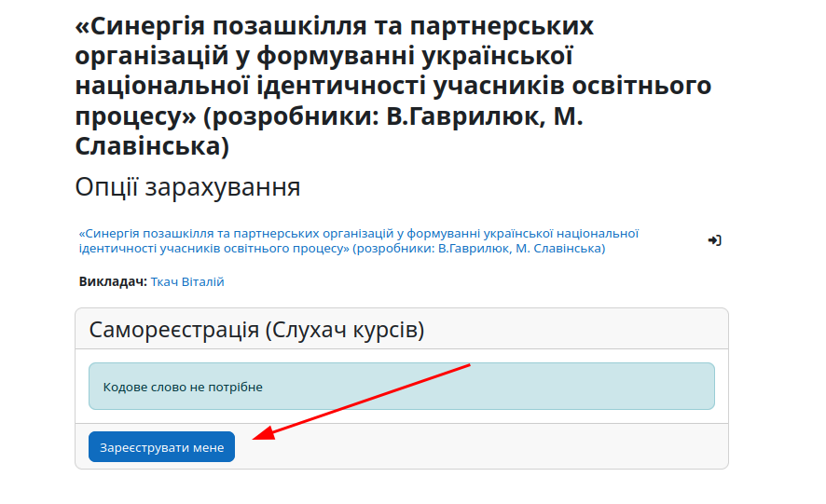
Task: Click the "Зареєструвати мене" button
Action: click(161, 446)
